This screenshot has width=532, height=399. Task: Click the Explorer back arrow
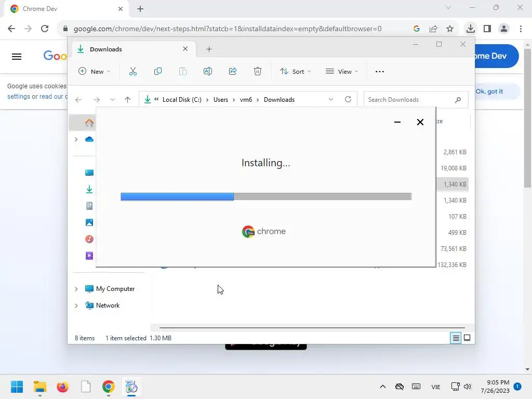[78, 100]
